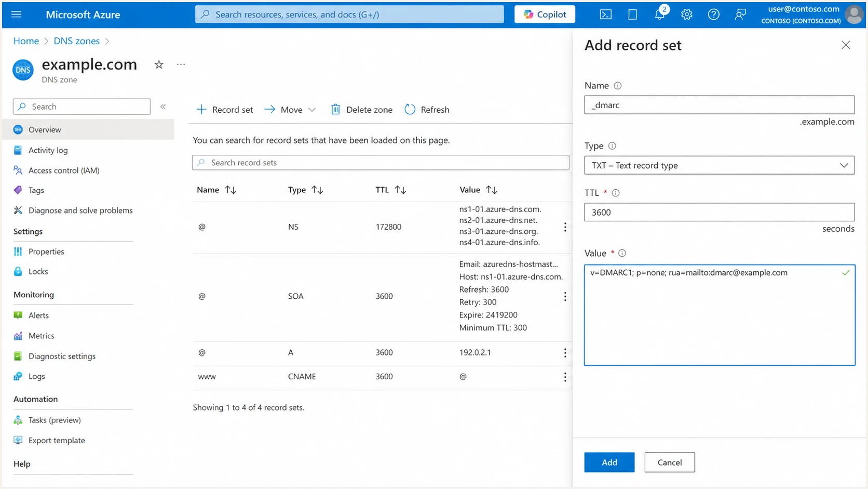Click the 172800 TTL cell
Viewport: 868px width, 489px height.
[x=388, y=227]
